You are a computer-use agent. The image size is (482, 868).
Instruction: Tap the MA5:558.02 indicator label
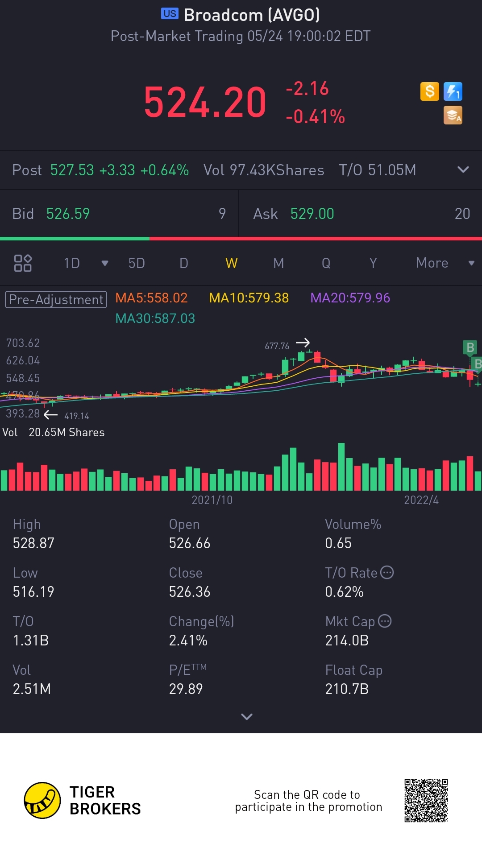pyautogui.click(x=151, y=298)
